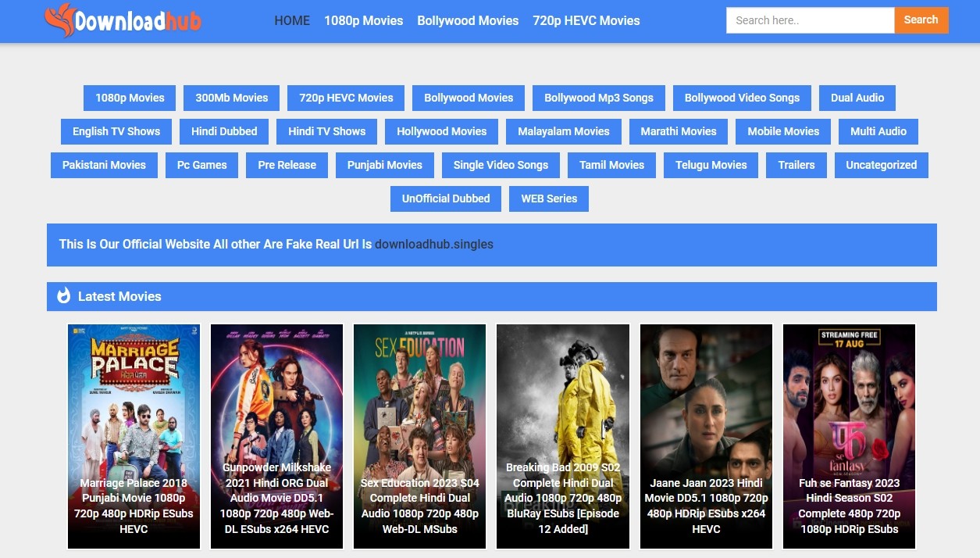Open the HOME nav item
Image resolution: width=980 pixels, height=558 pixels.
click(292, 20)
